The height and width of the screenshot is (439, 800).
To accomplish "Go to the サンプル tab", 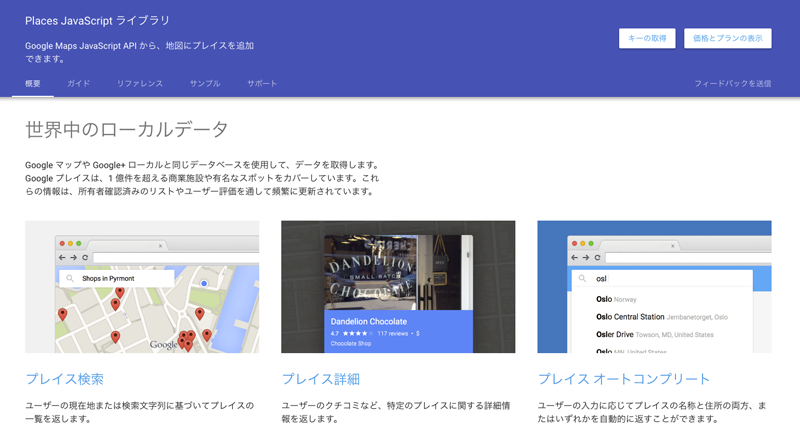I will click(205, 83).
